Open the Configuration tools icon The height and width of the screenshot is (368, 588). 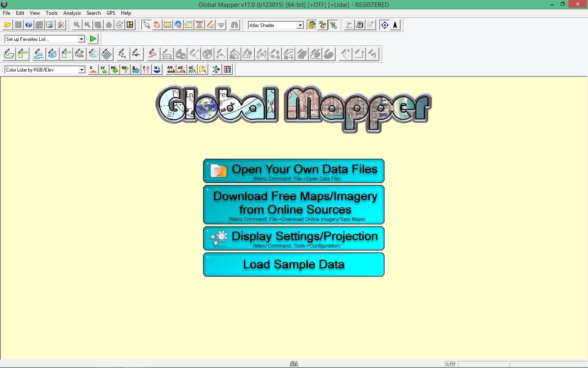coord(61,25)
